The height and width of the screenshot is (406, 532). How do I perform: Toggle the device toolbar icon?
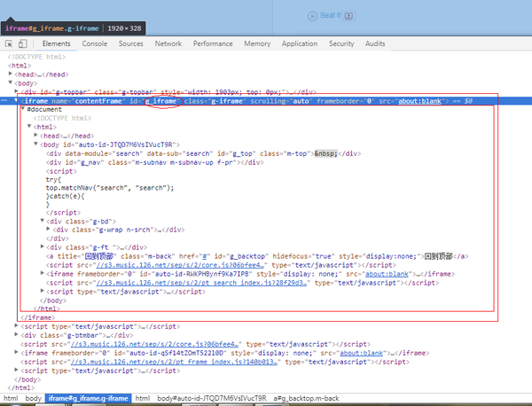pyautogui.click(x=23, y=43)
